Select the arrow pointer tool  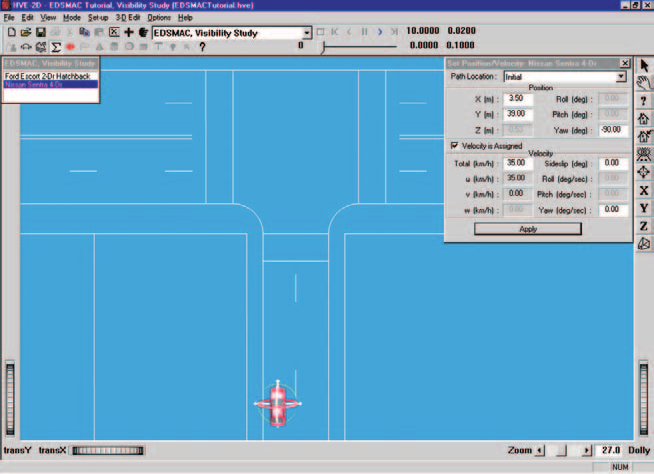pyautogui.click(x=644, y=66)
